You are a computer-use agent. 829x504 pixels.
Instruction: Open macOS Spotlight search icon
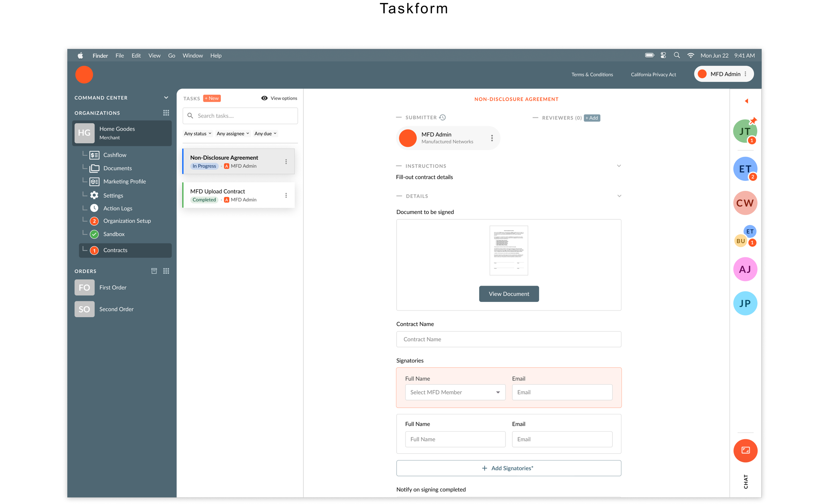676,55
